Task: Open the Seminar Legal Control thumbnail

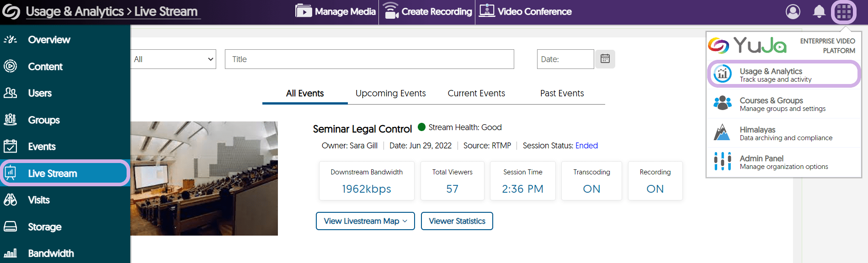Action: 204,178
